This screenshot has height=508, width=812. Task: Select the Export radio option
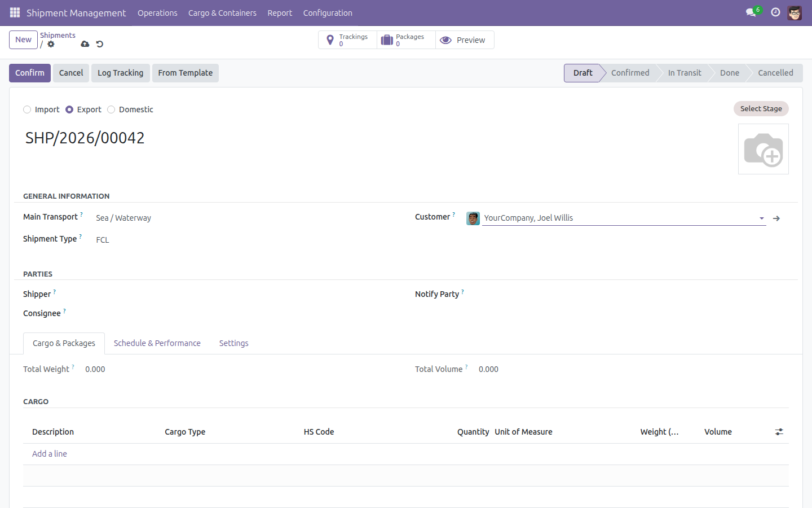click(69, 110)
